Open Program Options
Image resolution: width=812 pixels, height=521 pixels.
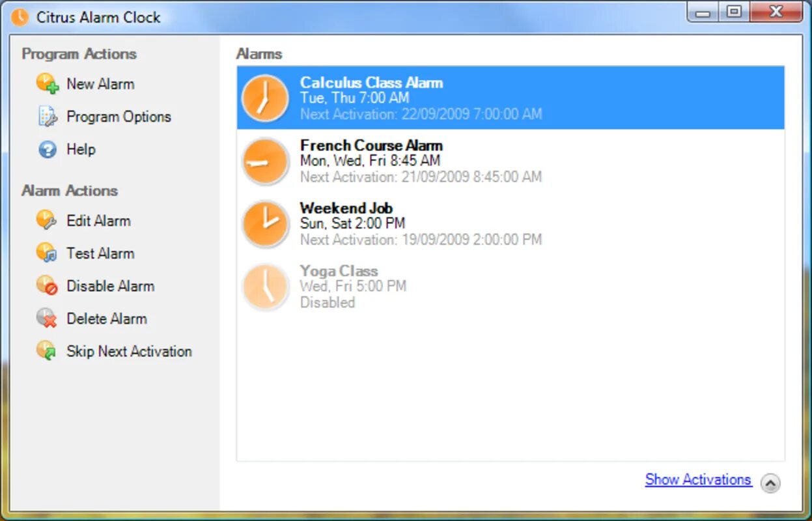click(x=119, y=117)
